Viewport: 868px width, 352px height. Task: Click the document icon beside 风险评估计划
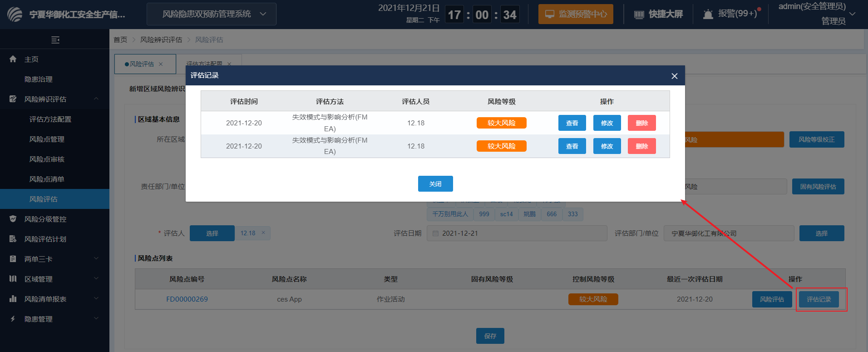pyautogui.click(x=13, y=239)
